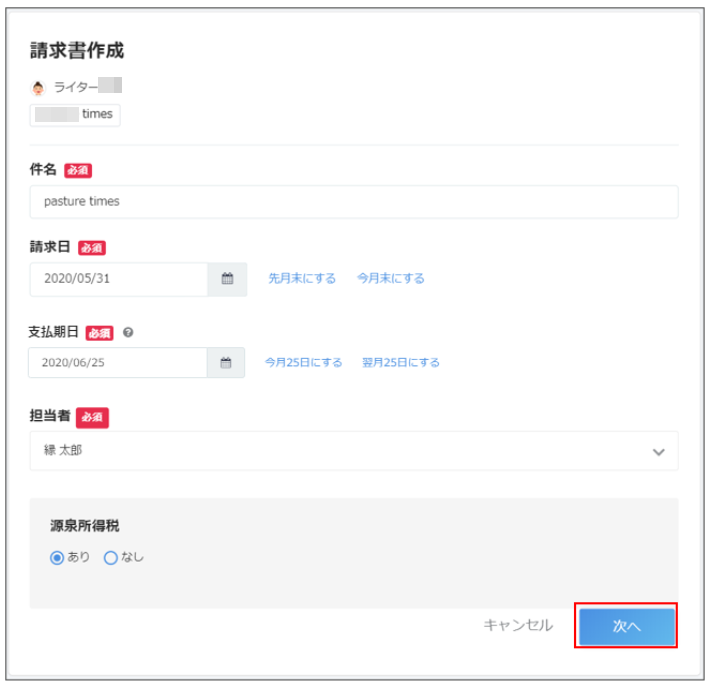The image size is (711, 690).
Task: Select あり for 源泉所得税
Action: pos(57,558)
